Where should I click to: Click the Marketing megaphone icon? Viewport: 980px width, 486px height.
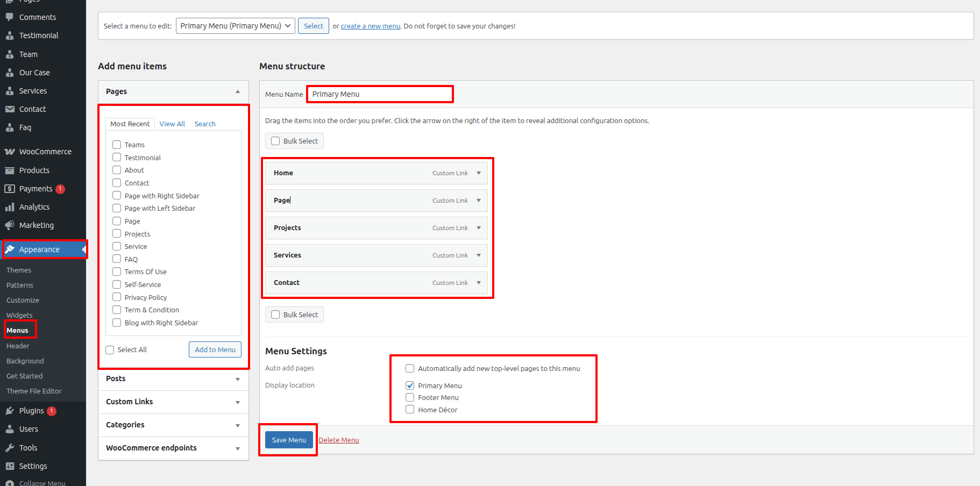[x=10, y=225]
